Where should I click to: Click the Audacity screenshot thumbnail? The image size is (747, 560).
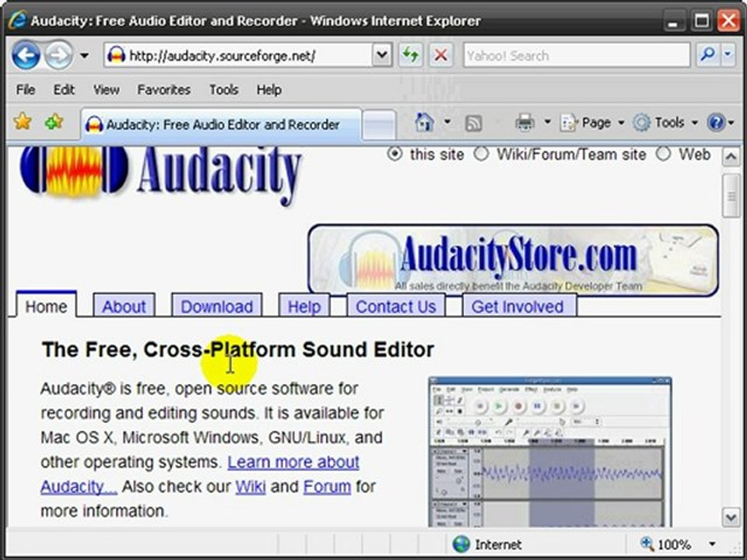550,452
